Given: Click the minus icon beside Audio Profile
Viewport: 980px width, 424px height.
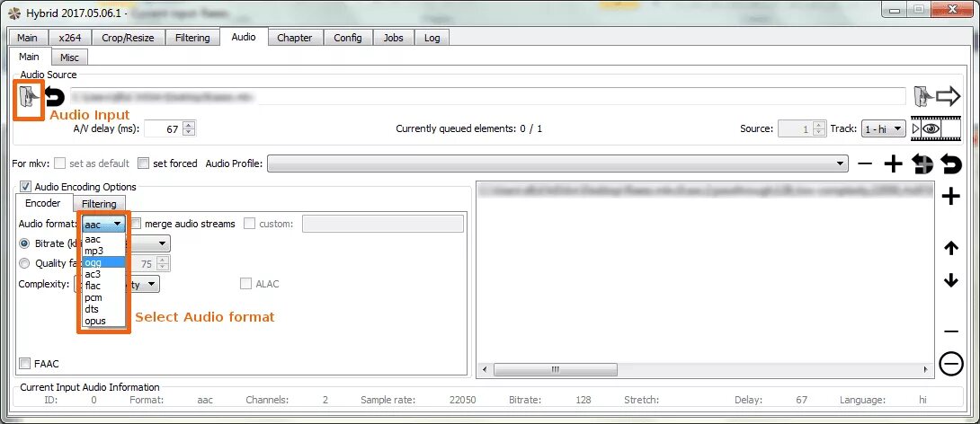Looking at the screenshot, I should 865,163.
